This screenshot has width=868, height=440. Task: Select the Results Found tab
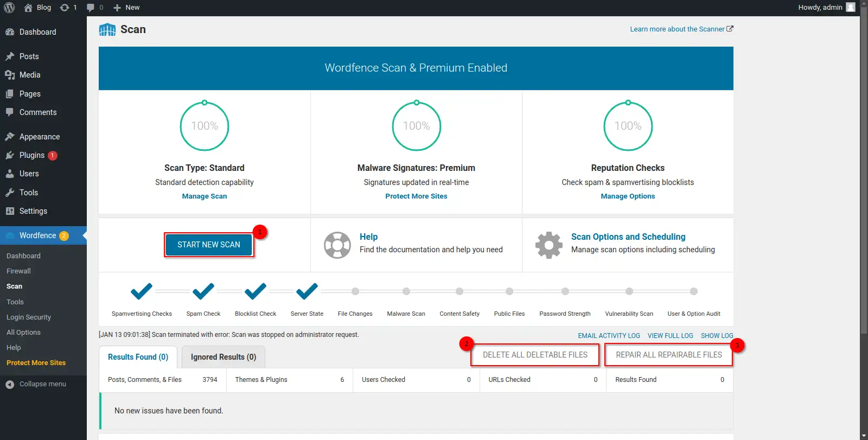pyautogui.click(x=138, y=357)
